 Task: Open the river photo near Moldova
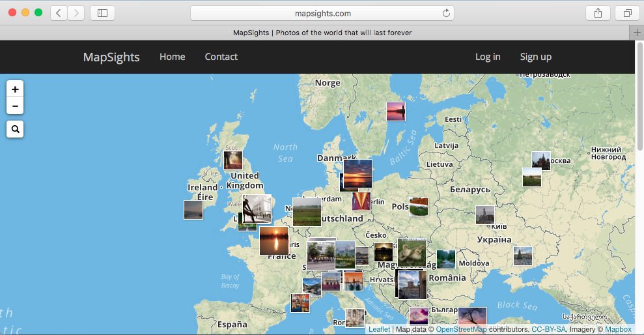(445, 259)
